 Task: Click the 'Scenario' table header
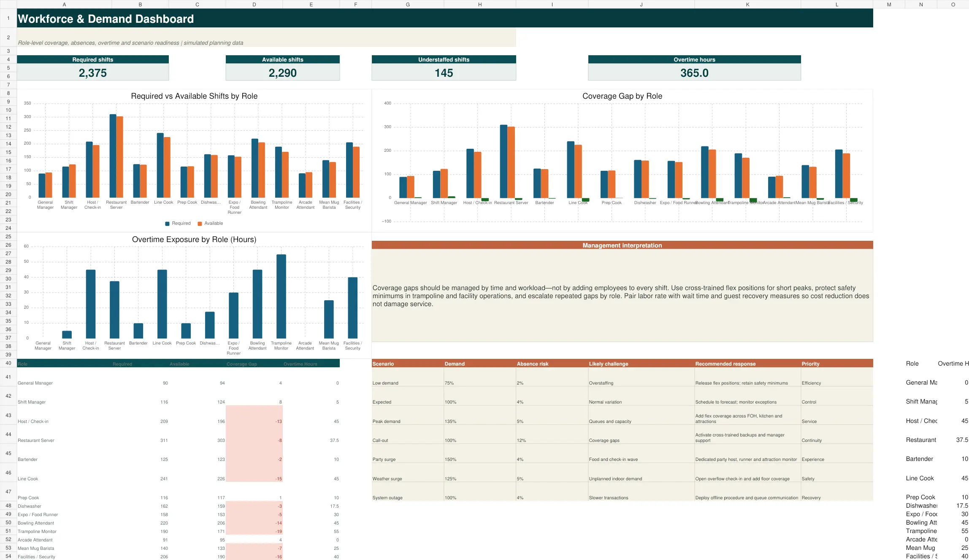coord(408,363)
